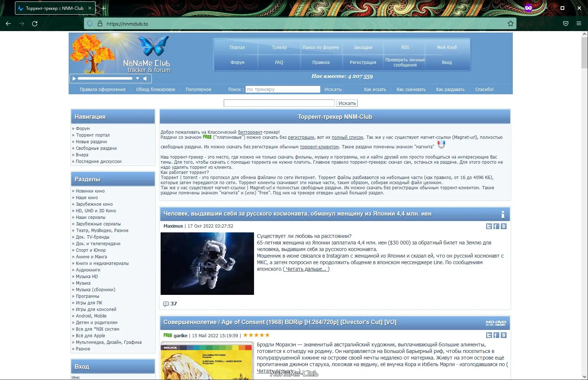Open the Регистрация menu item
Viewport: 588px width, 380px height.
pos(363,62)
